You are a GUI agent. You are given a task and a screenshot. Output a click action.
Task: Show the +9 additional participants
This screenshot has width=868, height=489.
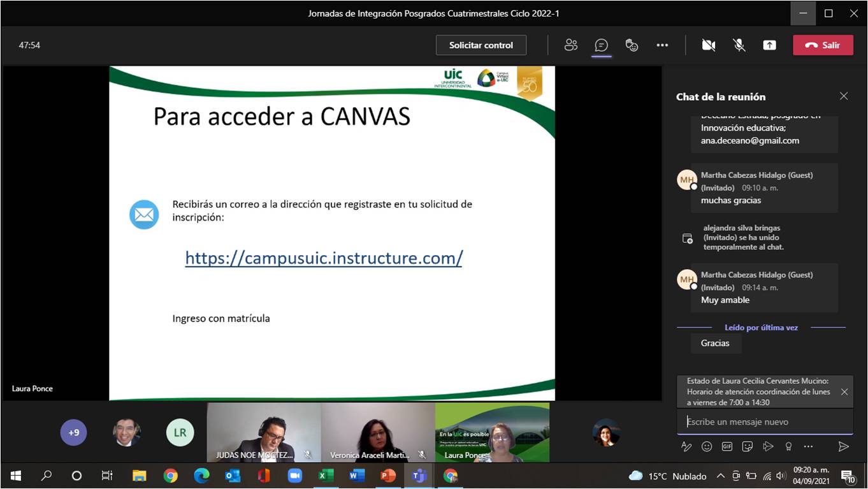(74, 432)
